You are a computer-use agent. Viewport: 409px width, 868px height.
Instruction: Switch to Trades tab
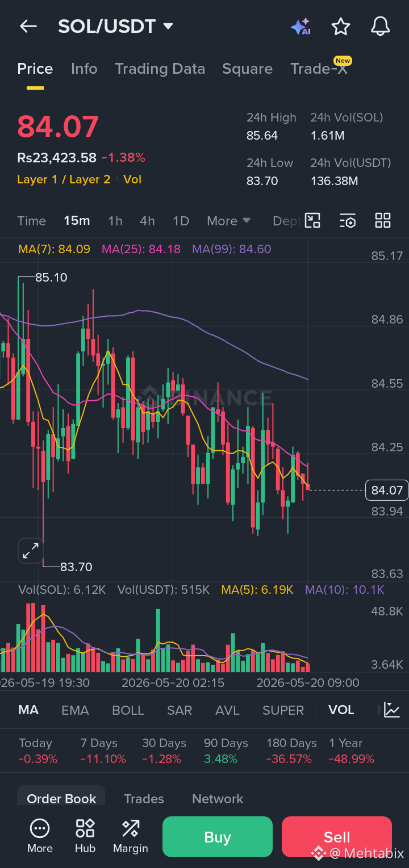click(x=144, y=799)
